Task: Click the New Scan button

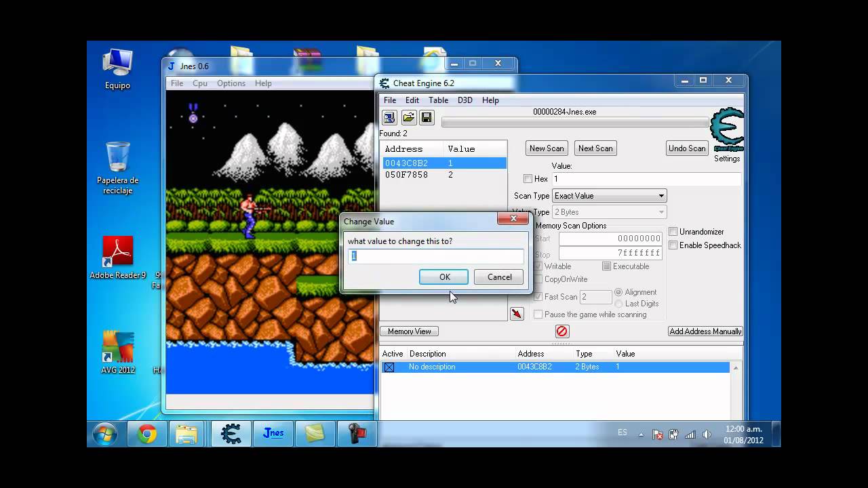Action: pos(547,148)
